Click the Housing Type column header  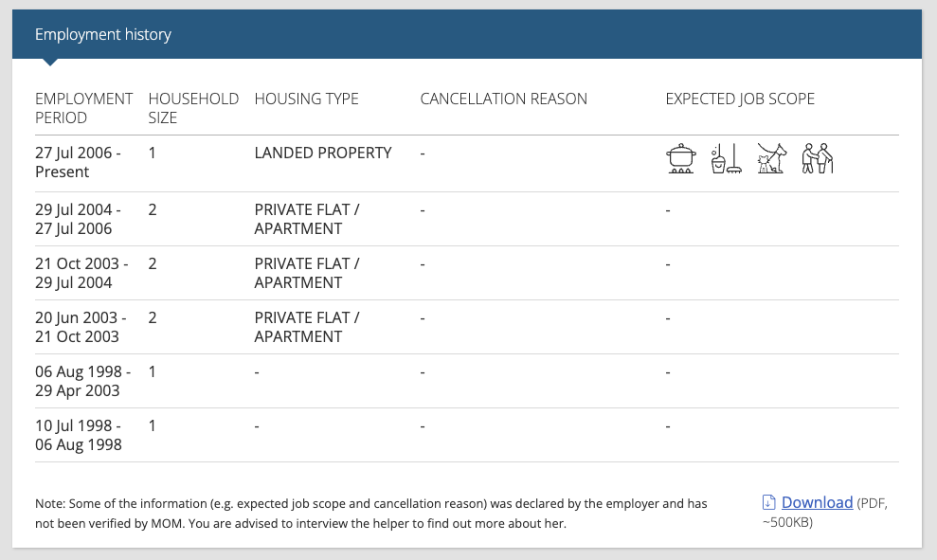(307, 99)
